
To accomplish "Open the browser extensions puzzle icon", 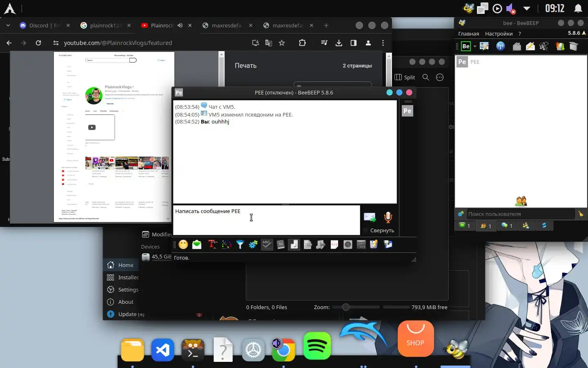I will pyautogui.click(x=302, y=43).
